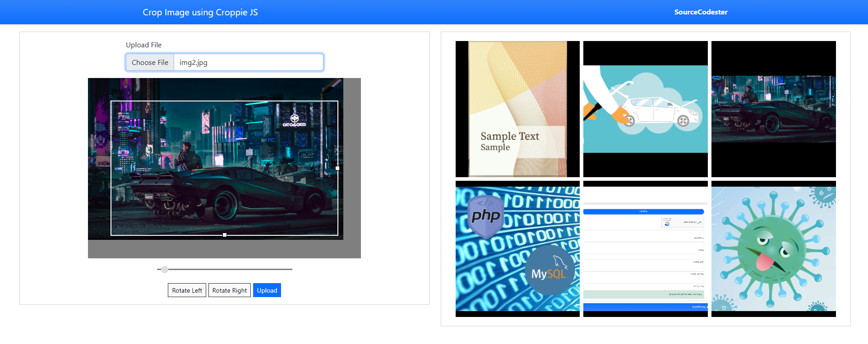Open the green virus cartoon thumbnail

(x=773, y=249)
